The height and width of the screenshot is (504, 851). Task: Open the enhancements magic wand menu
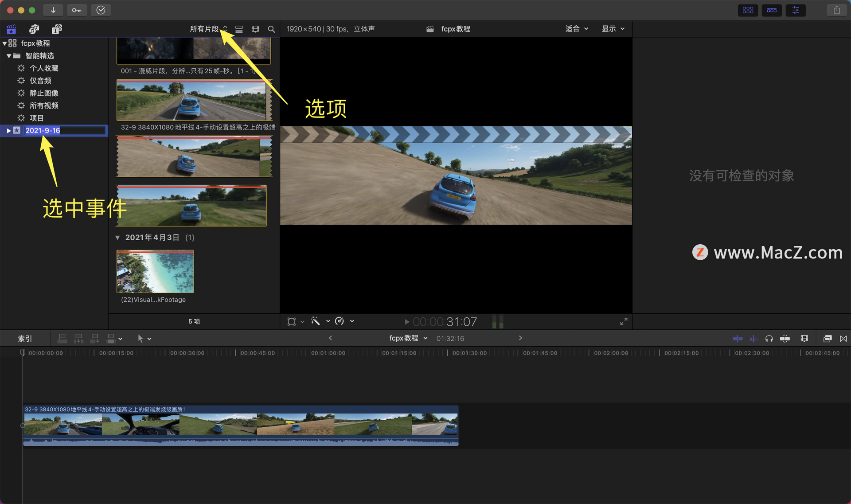(315, 321)
